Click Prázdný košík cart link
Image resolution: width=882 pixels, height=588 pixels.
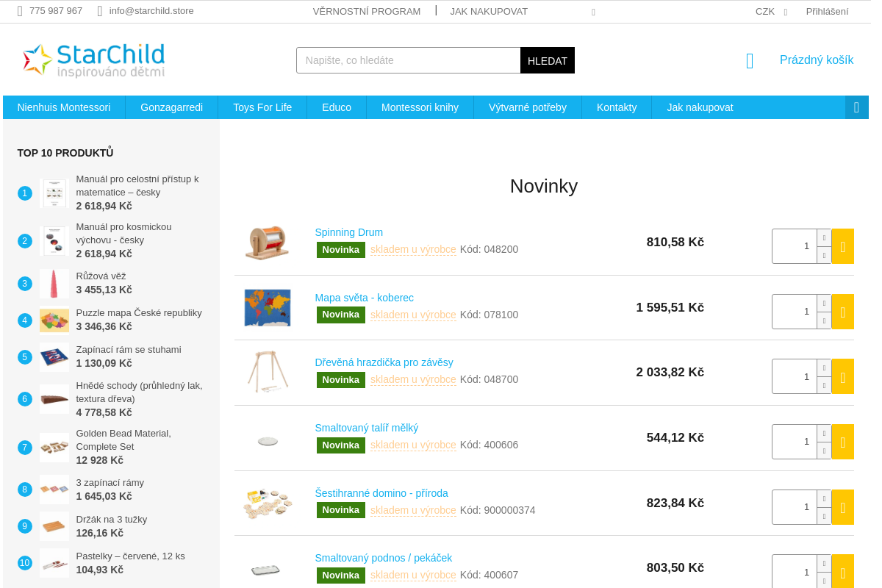pyautogui.click(x=817, y=60)
